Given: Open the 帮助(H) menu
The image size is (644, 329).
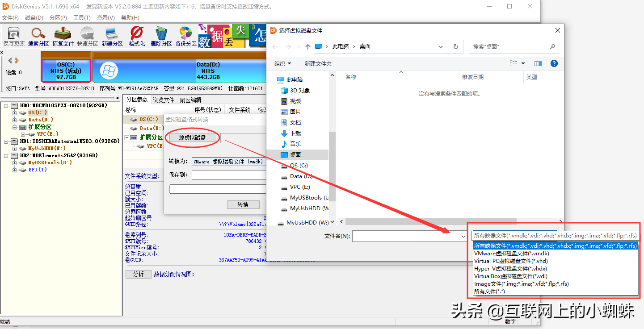Looking at the screenshot, I should tap(130, 18).
